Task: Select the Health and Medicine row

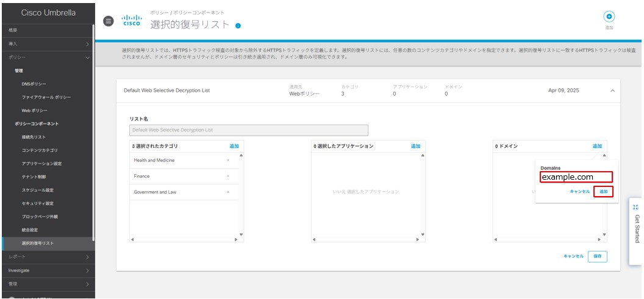Action: pos(184,160)
